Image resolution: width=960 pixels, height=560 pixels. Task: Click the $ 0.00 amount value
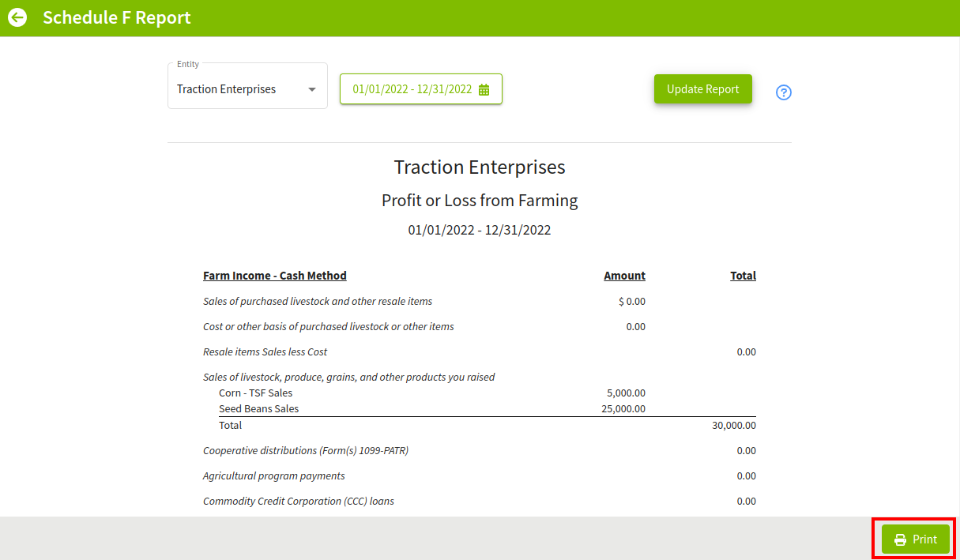632,301
